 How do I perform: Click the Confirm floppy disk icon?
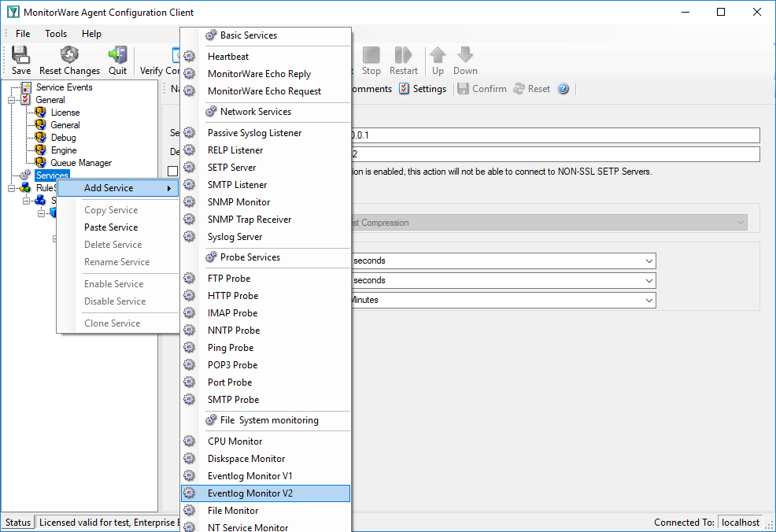pos(464,89)
